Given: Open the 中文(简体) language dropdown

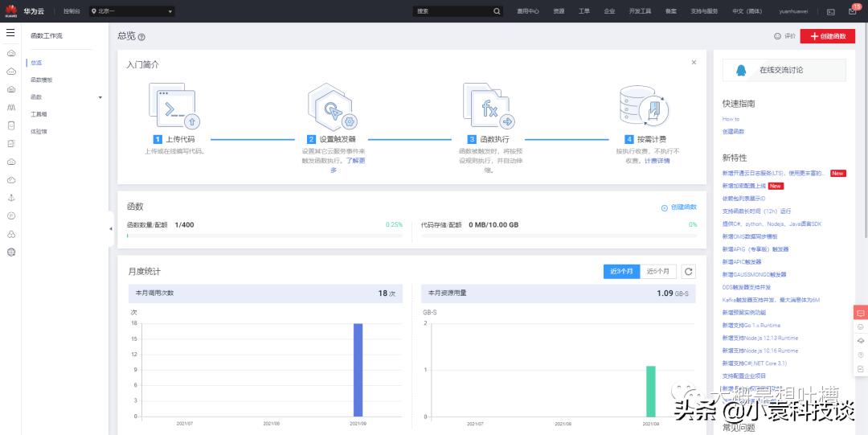Looking at the screenshot, I should [747, 11].
